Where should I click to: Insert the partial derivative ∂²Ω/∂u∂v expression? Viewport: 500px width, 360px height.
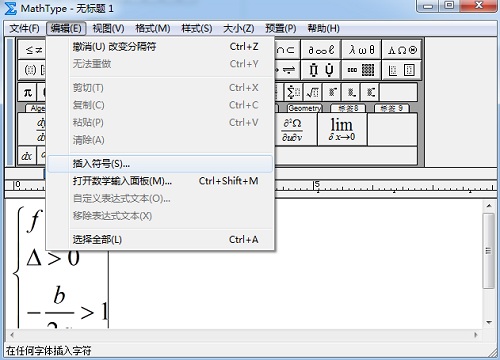(x=292, y=130)
